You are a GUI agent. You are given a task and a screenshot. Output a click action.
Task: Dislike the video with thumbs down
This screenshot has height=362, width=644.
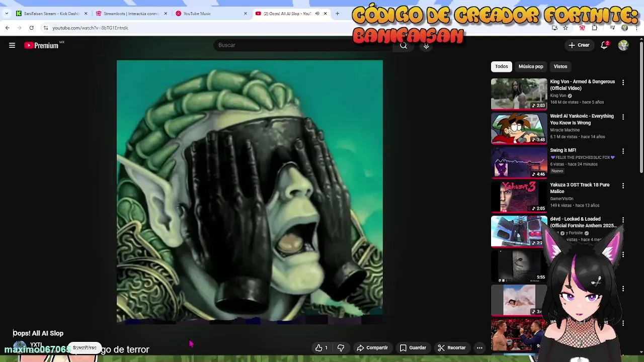pyautogui.click(x=341, y=347)
